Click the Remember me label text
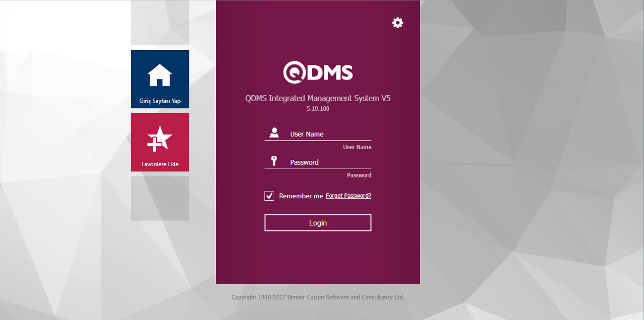 (301, 196)
